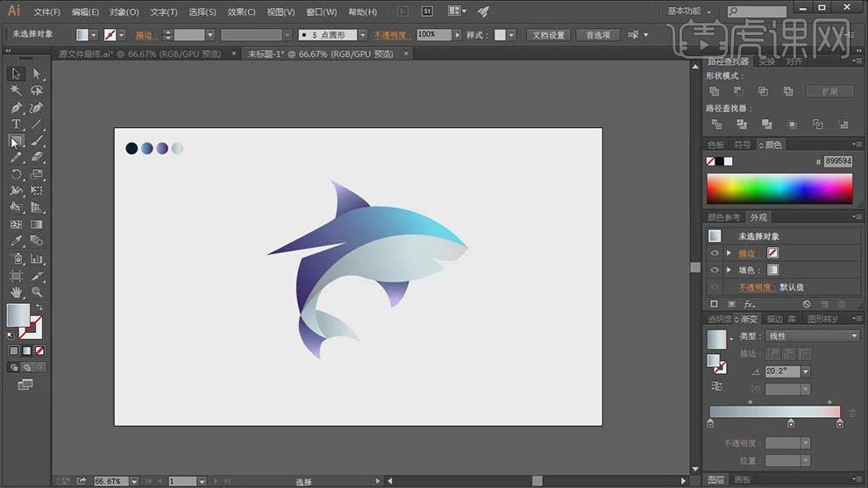Click the 文档设置 button
This screenshot has height=488, width=868.
(550, 35)
